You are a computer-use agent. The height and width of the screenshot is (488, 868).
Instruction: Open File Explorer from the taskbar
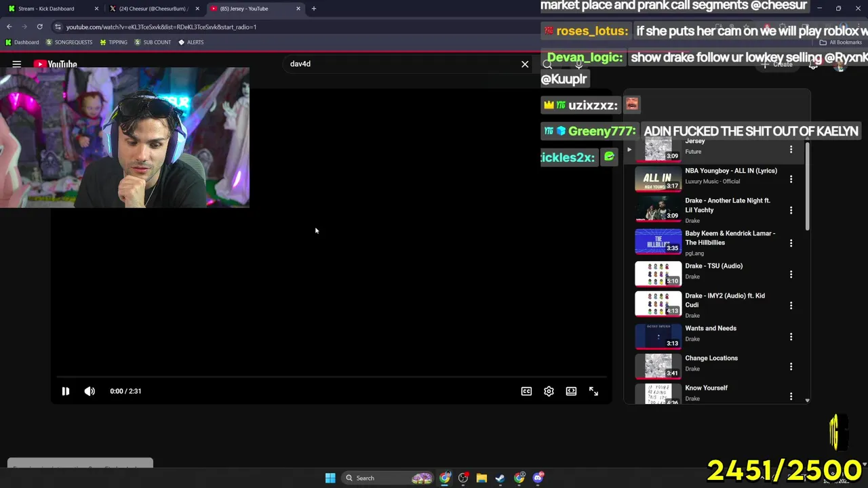481,478
